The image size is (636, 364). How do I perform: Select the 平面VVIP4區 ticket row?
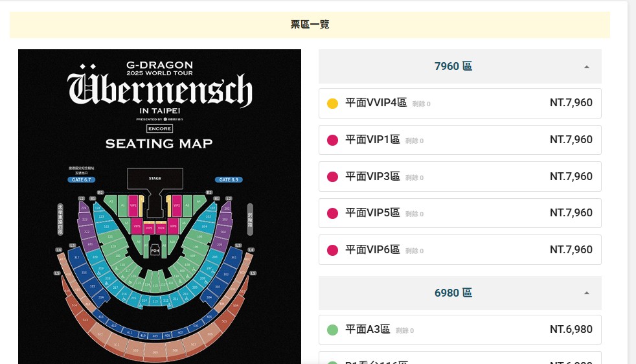click(460, 104)
